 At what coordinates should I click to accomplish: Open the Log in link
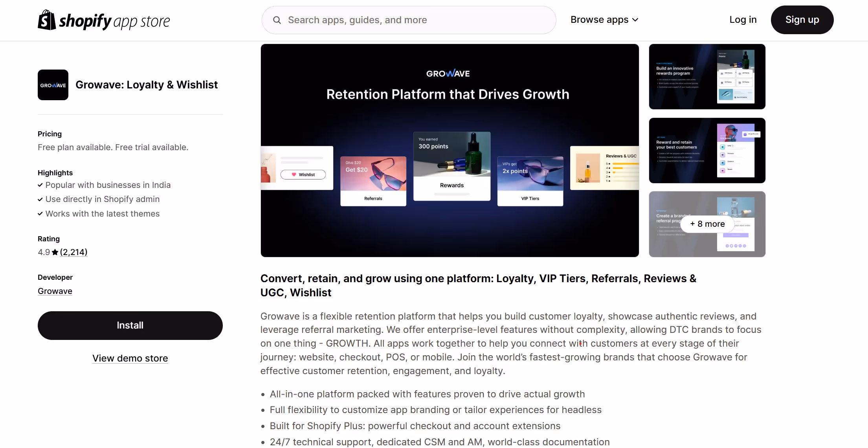[743, 20]
